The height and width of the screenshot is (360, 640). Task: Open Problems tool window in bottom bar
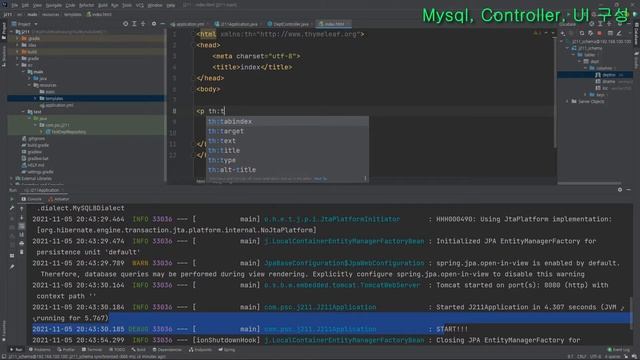click(40, 350)
